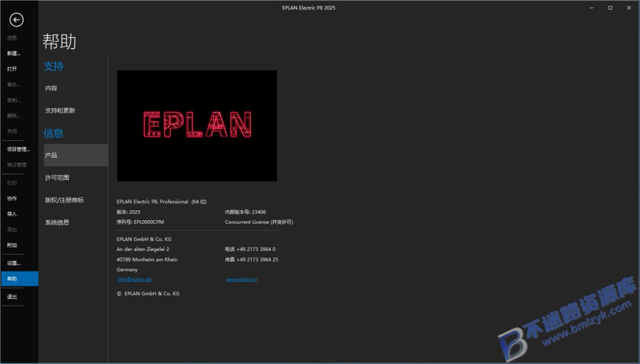Select the 导入 menu entry
Screen dimensions: 640x364
[12, 214]
